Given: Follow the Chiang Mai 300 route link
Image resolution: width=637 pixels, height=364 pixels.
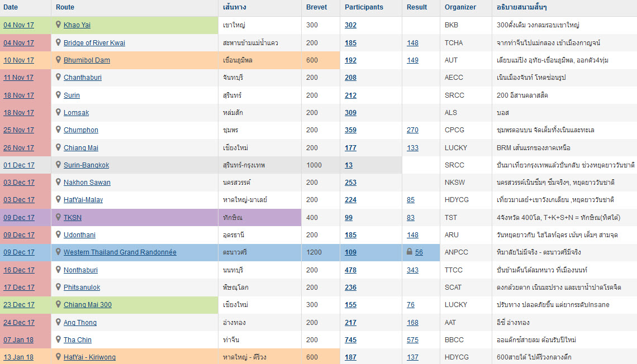Looking at the screenshot, I should 87,304.
